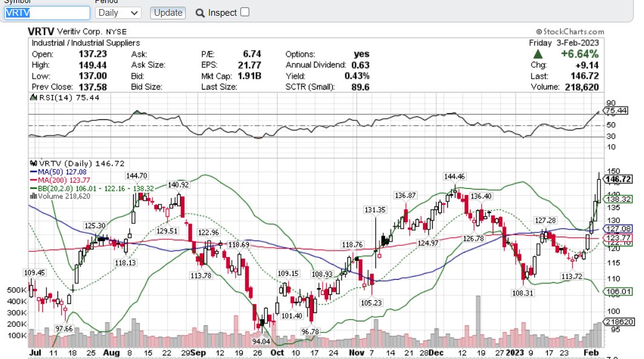Screen dimensions: 644x359
Task: Click the 105.23 price label
Action: pyautogui.click(x=371, y=303)
